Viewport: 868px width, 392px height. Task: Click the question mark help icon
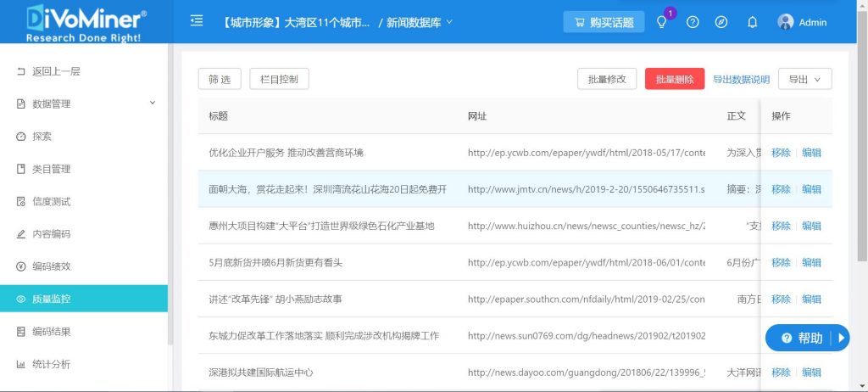point(693,22)
